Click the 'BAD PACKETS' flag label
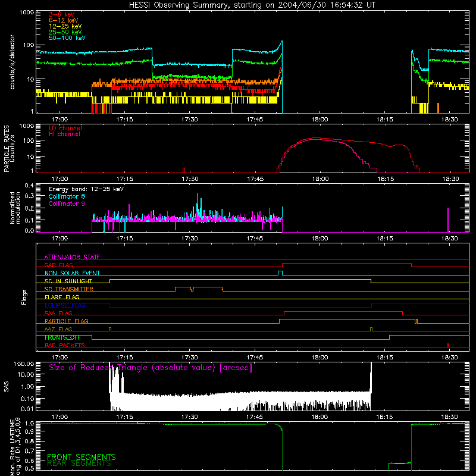This screenshot has height=476, width=476. click(x=65, y=345)
